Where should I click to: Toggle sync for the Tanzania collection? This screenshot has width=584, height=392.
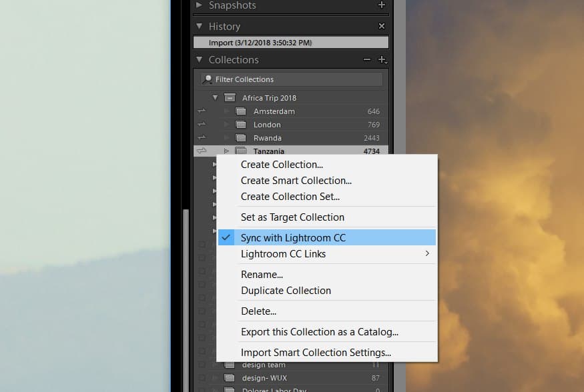coord(202,151)
